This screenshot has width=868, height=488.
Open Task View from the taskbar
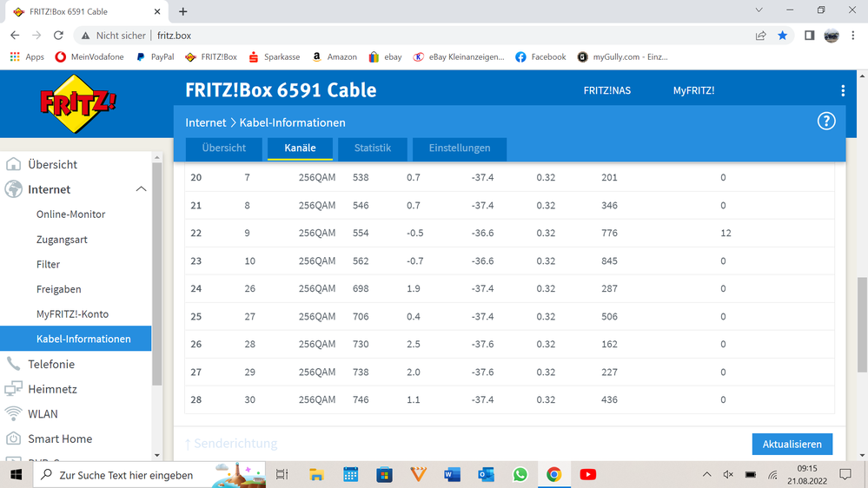(x=282, y=475)
